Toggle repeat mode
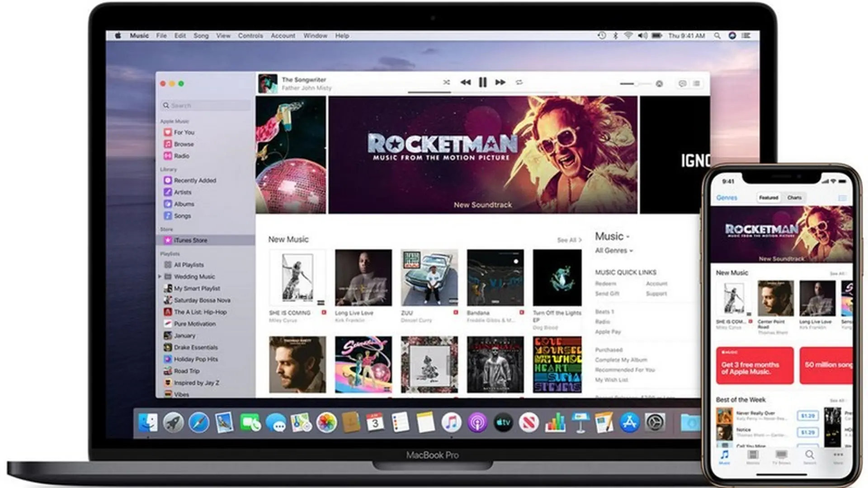Image resolution: width=868 pixels, height=488 pixels. [519, 82]
